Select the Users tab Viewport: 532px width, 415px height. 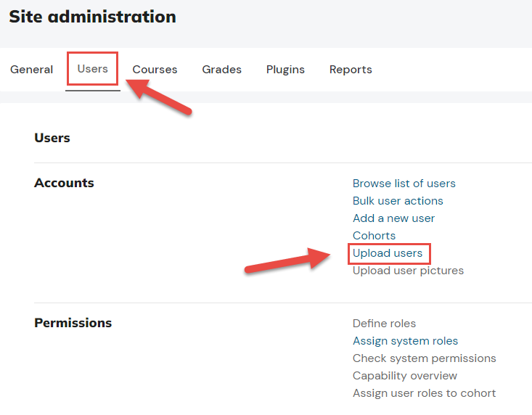tap(93, 69)
